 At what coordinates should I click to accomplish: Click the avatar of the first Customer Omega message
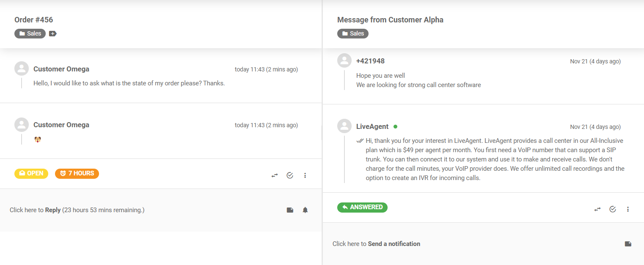pos(22,68)
